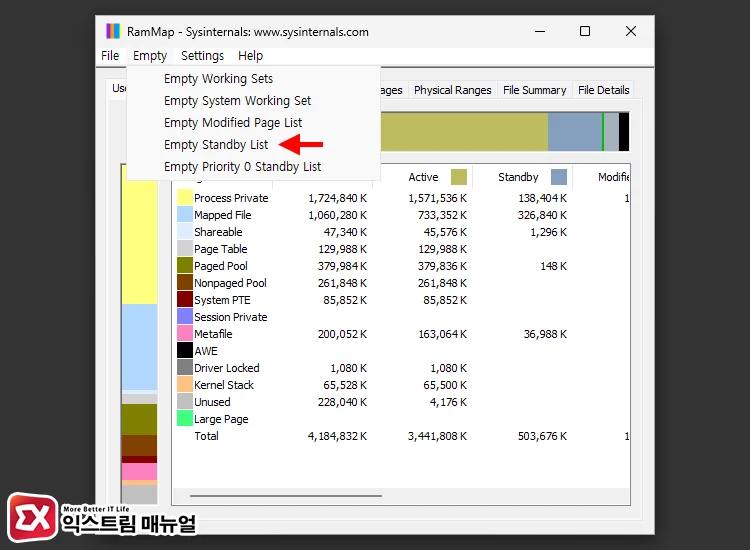
Task: Click the Metafile active value 163,064 K
Action: pos(442,334)
